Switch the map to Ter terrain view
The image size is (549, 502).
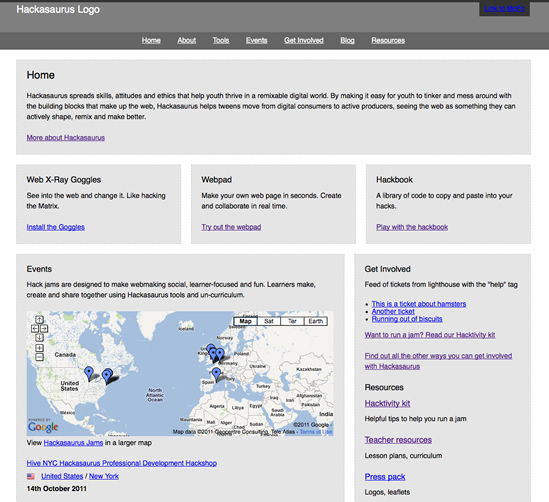click(x=292, y=321)
